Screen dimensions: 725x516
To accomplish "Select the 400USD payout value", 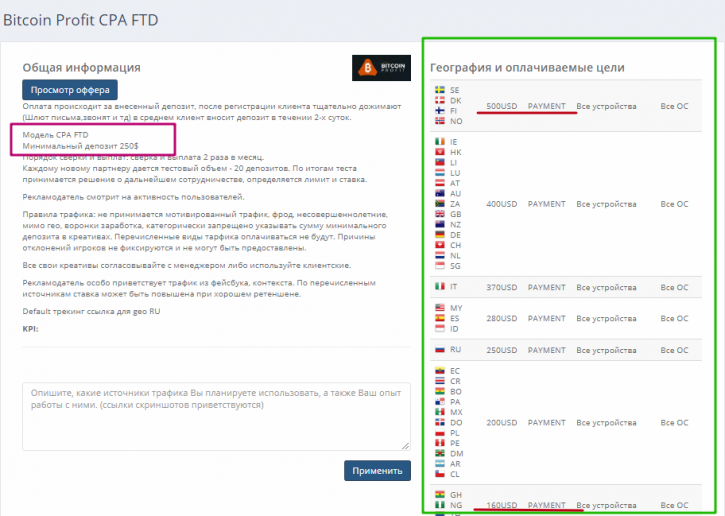I will (502, 204).
